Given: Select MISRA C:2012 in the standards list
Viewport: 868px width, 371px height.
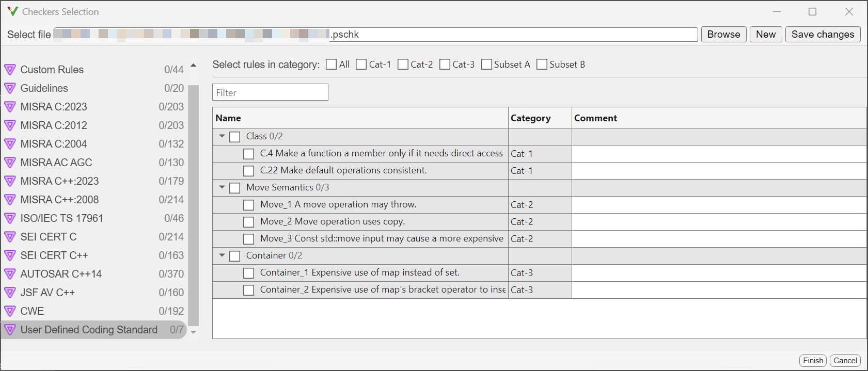Looking at the screenshot, I should point(54,125).
